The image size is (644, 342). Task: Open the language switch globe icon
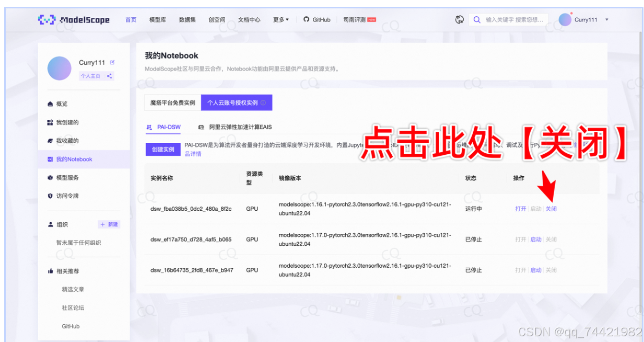pyautogui.click(x=460, y=20)
